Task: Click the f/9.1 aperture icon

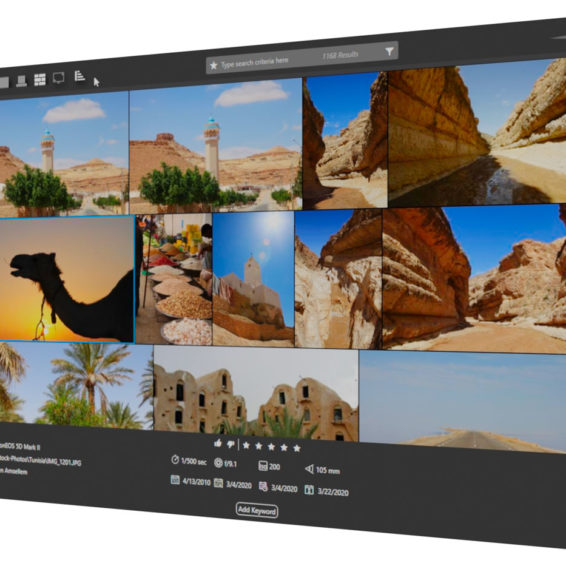Action: point(218,463)
